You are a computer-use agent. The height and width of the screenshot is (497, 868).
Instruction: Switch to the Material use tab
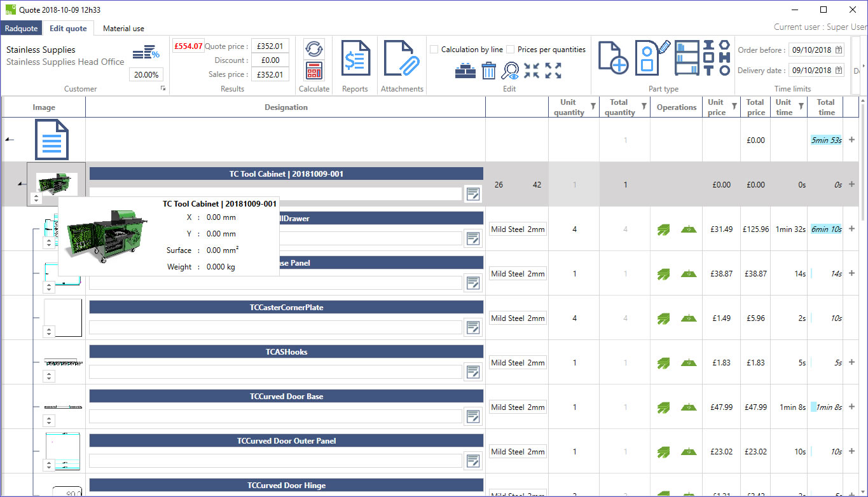123,29
